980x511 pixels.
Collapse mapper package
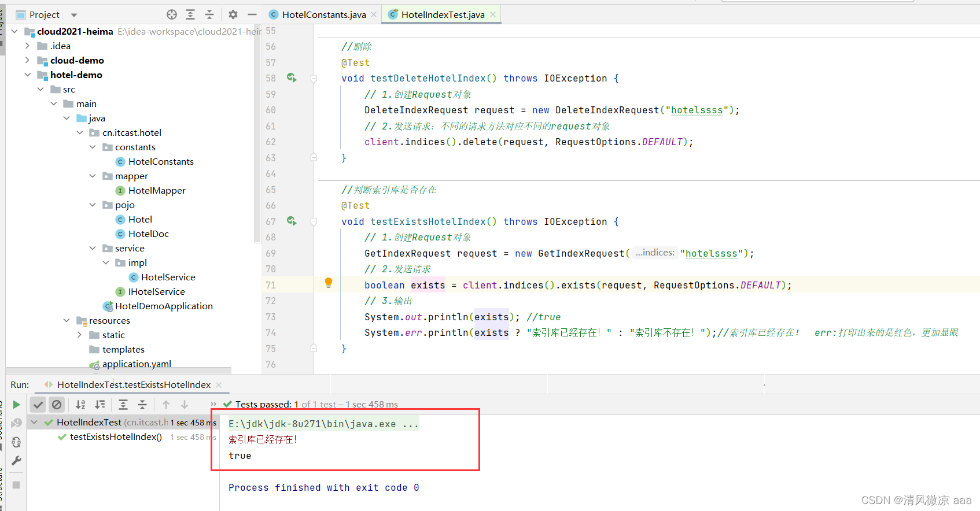93,176
